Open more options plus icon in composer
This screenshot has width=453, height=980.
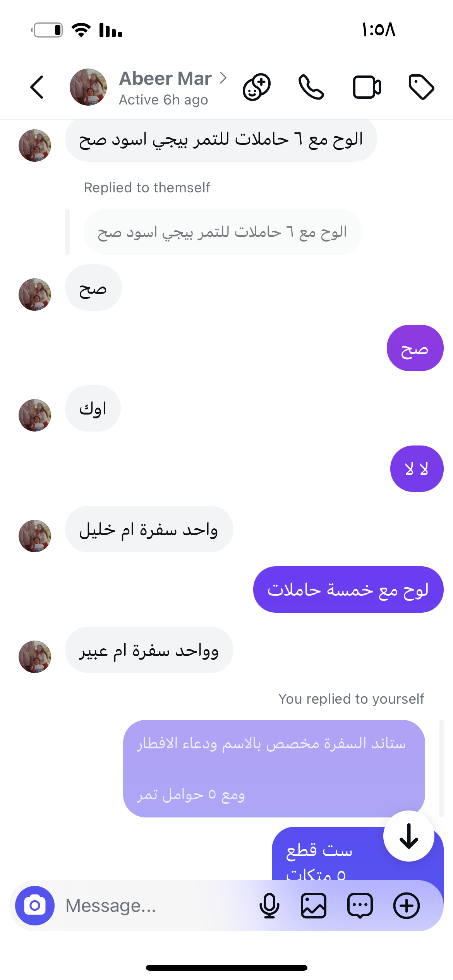point(407,906)
